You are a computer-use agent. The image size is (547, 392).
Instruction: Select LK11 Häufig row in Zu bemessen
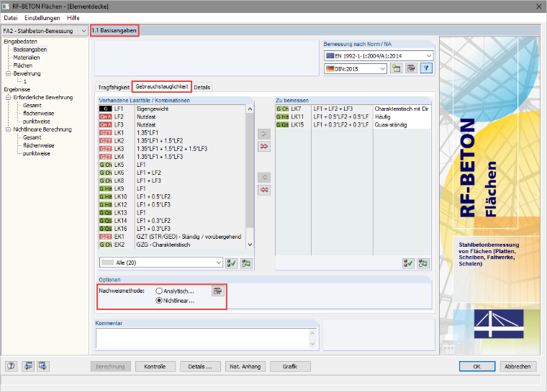[353, 117]
